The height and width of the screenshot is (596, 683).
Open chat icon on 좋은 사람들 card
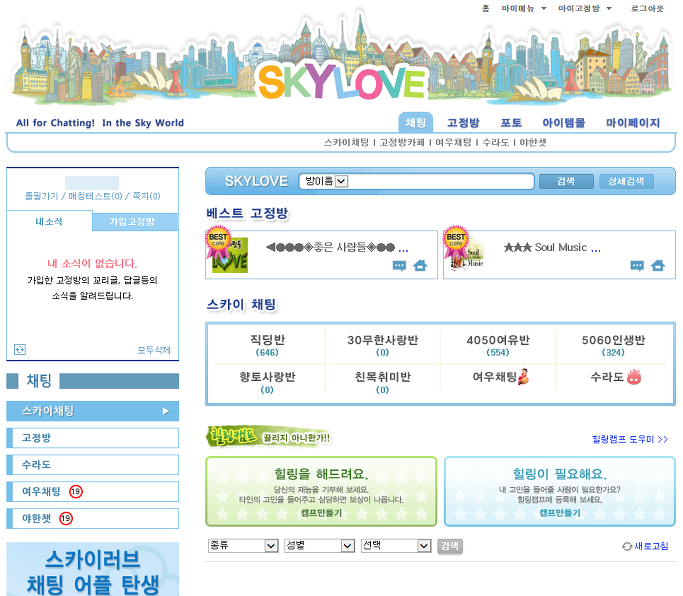[399, 265]
